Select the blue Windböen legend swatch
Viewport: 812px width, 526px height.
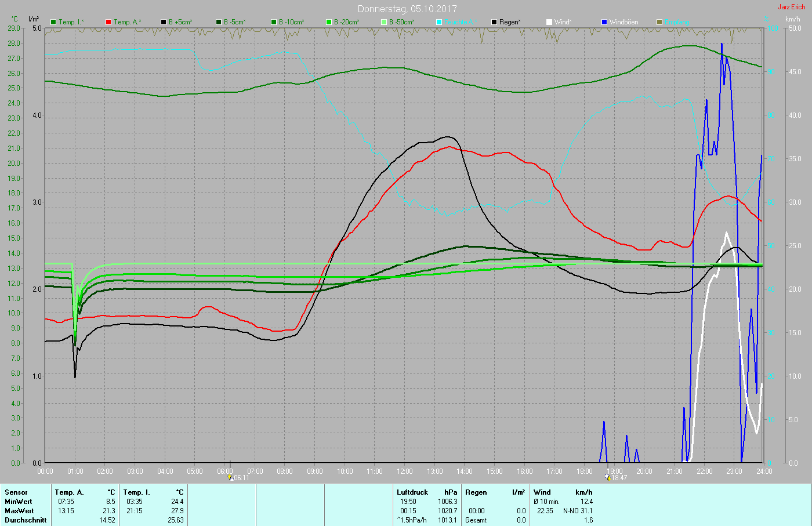pyautogui.click(x=604, y=22)
